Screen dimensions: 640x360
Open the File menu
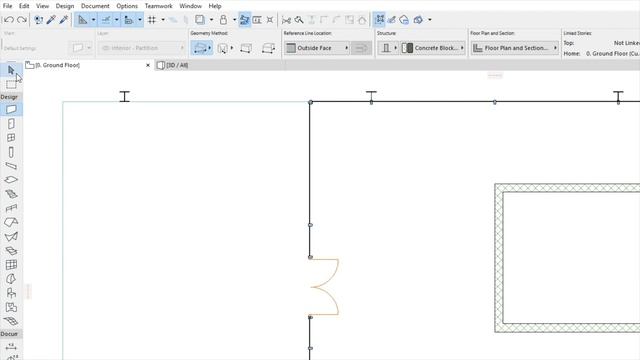7,6
